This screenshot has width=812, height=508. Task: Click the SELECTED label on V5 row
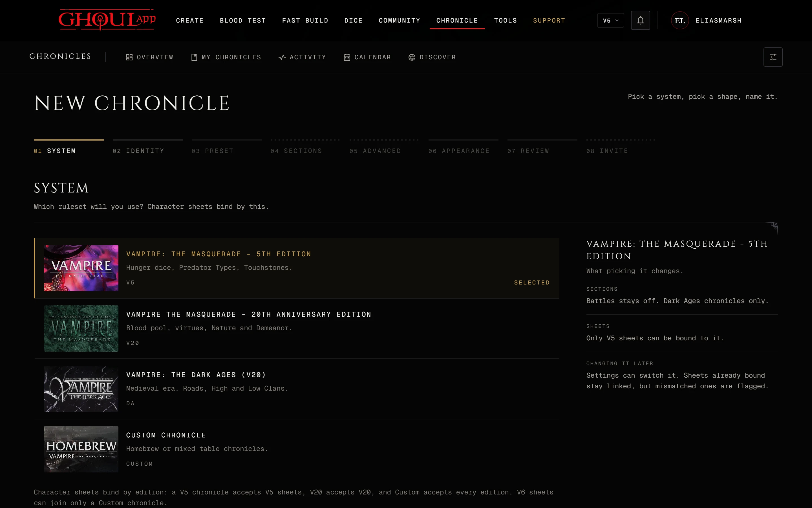[x=532, y=283]
